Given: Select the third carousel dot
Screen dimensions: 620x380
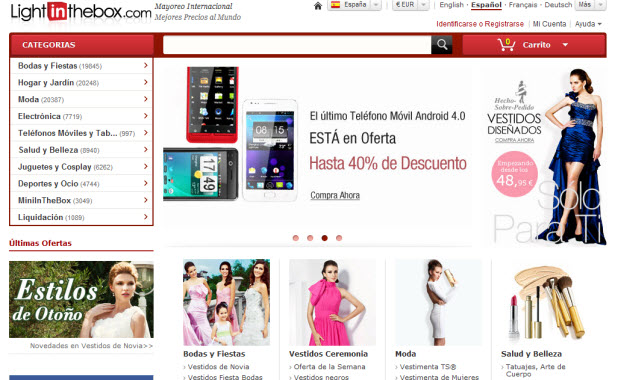Looking at the screenshot, I should 325,238.
